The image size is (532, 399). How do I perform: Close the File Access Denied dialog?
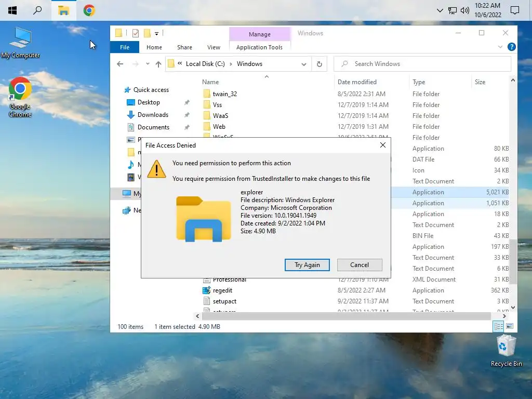tap(383, 145)
